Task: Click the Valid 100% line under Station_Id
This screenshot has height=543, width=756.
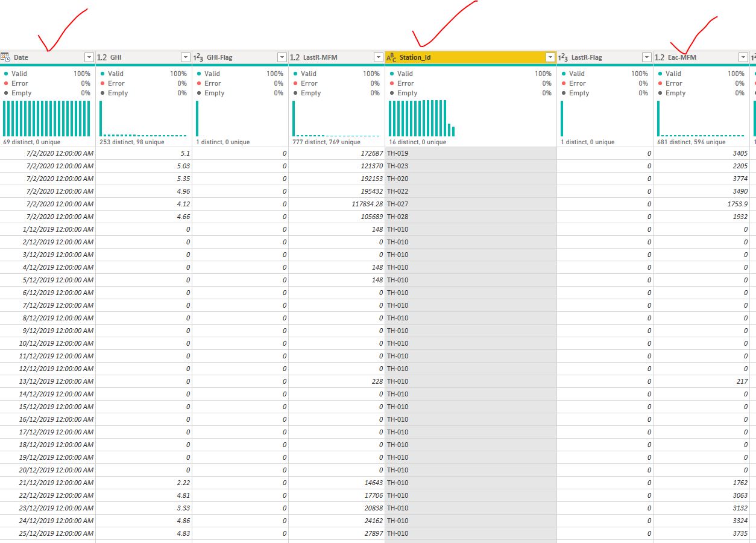Action: click(471, 74)
